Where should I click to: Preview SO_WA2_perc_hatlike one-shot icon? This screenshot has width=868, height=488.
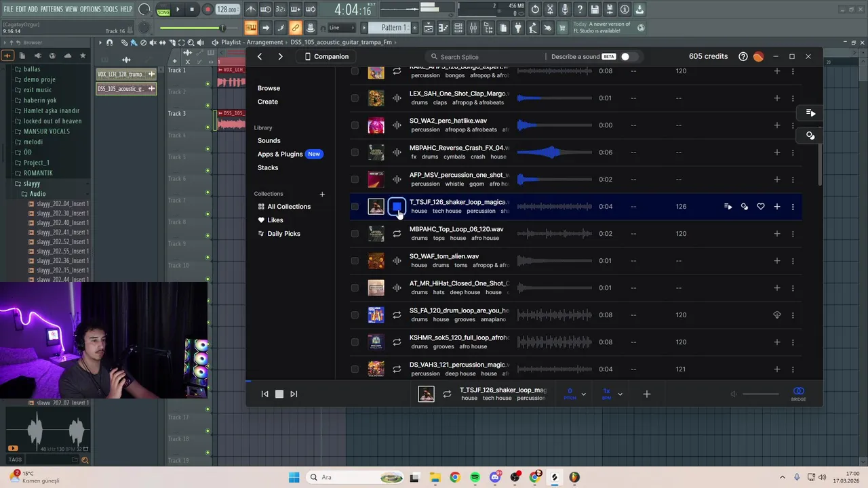(x=397, y=125)
